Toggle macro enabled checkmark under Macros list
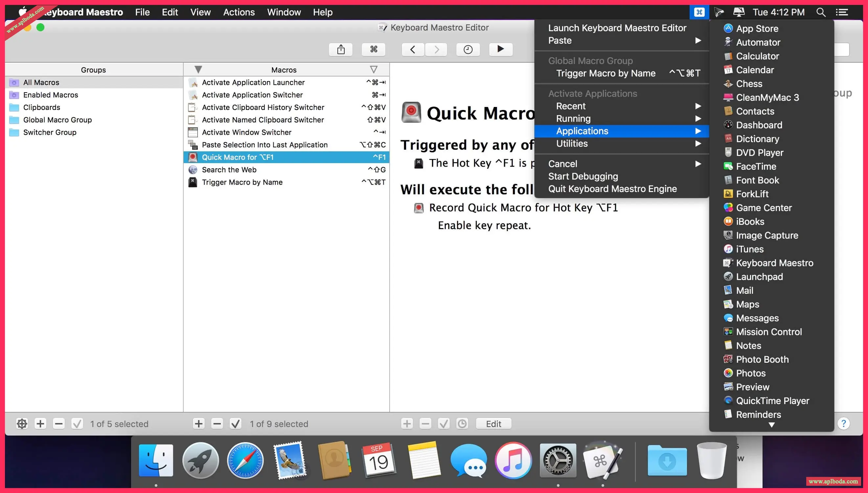868x493 pixels. (x=236, y=424)
